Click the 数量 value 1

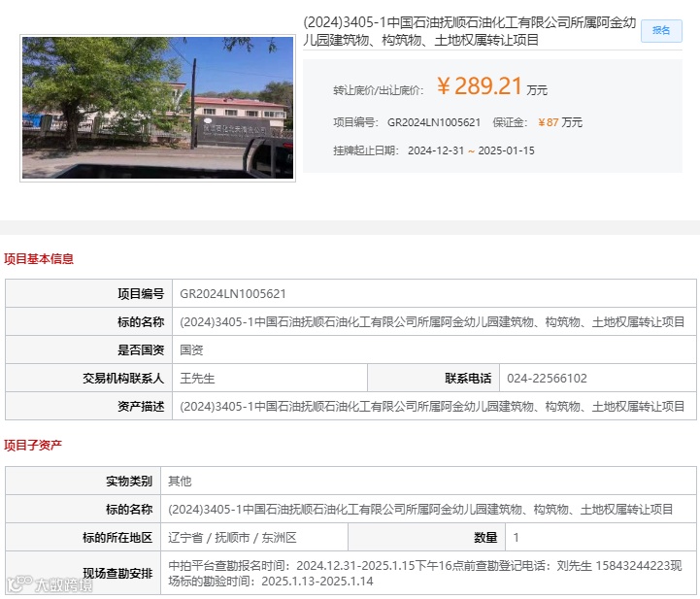tap(517, 538)
